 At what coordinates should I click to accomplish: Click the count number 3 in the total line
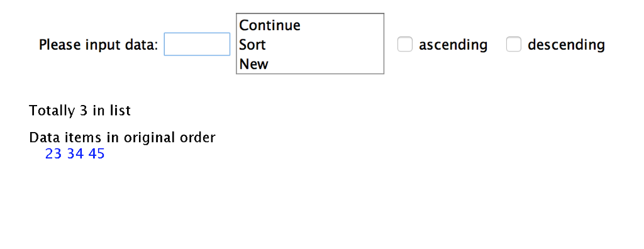72,111
